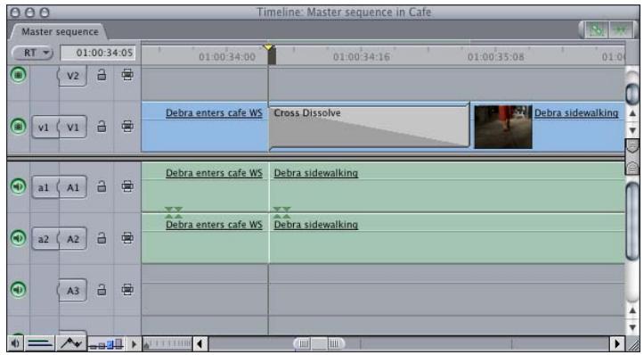Lock the A3 track
The height and width of the screenshot is (355, 644).
[x=102, y=290]
